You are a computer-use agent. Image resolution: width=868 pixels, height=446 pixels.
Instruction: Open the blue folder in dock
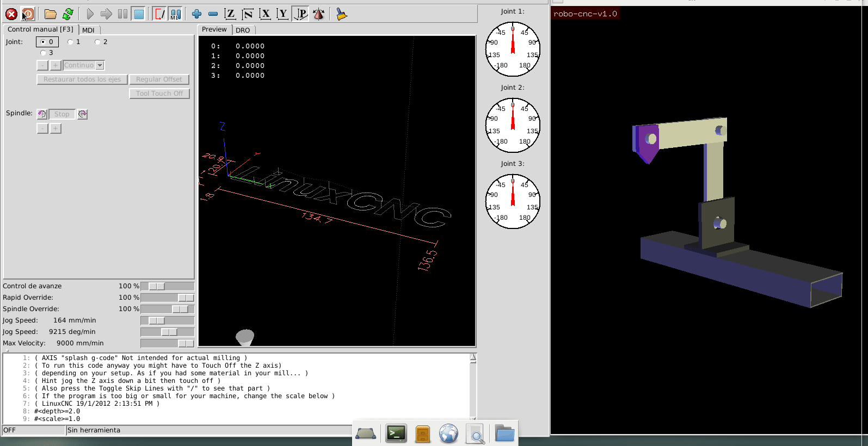tap(504, 433)
